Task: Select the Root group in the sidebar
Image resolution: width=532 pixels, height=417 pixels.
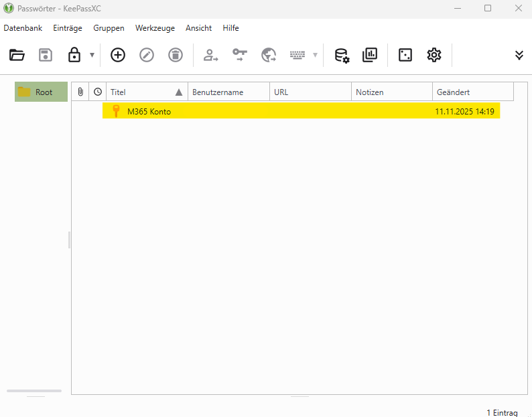Action: (x=42, y=92)
